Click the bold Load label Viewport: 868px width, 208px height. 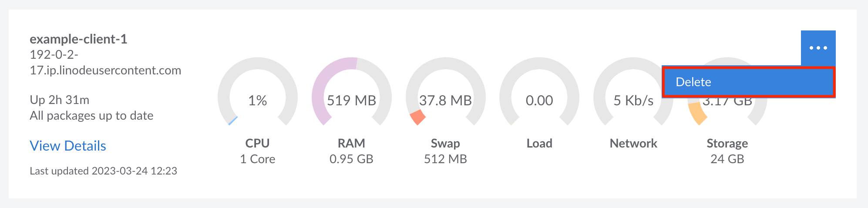click(x=539, y=143)
